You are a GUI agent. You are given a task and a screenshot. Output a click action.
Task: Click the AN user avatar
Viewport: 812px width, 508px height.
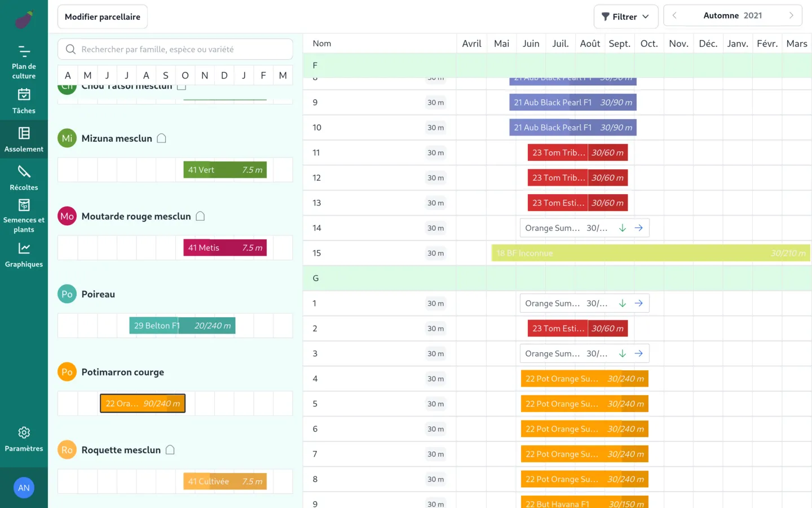pyautogui.click(x=24, y=488)
